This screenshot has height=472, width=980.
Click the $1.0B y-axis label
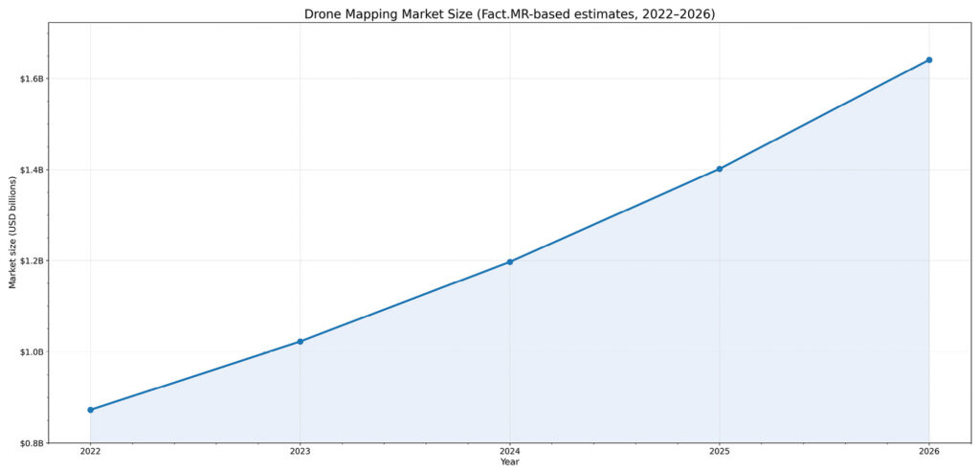coord(31,352)
